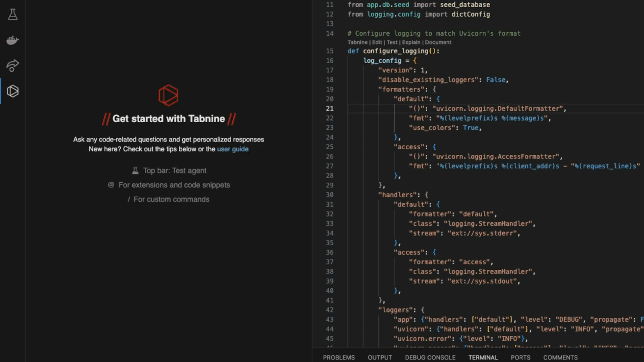Click 'disable_existing_loggers' key on line 18
This screenshot has width=644, height=362.
tap(428, 80)
